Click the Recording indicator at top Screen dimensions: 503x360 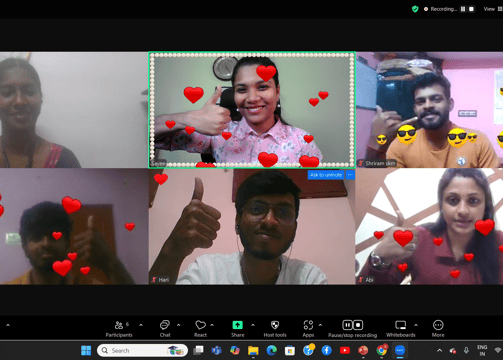pos(440,9)
